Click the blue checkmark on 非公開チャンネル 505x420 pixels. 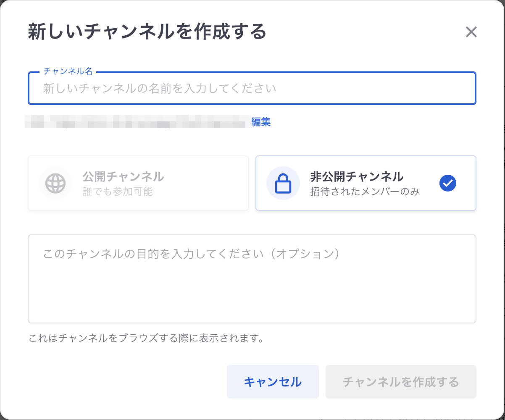click(x=447, y=183)
